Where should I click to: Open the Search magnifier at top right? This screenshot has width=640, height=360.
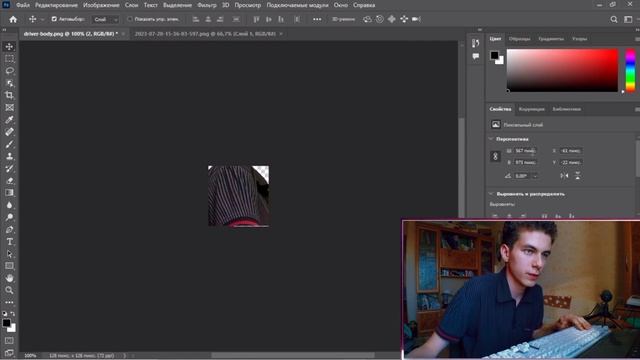[613, 19]
